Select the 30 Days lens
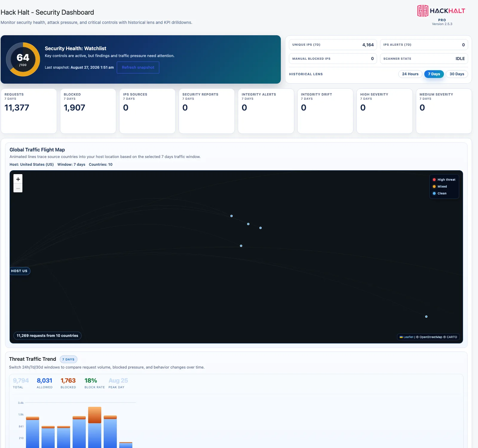This screenshot has height=448, width=478. point(457,74)
